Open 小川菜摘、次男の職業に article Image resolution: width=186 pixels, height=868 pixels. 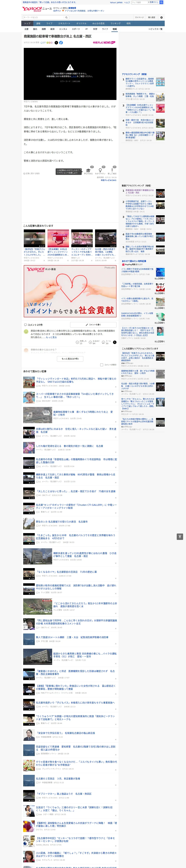[77, 855]
